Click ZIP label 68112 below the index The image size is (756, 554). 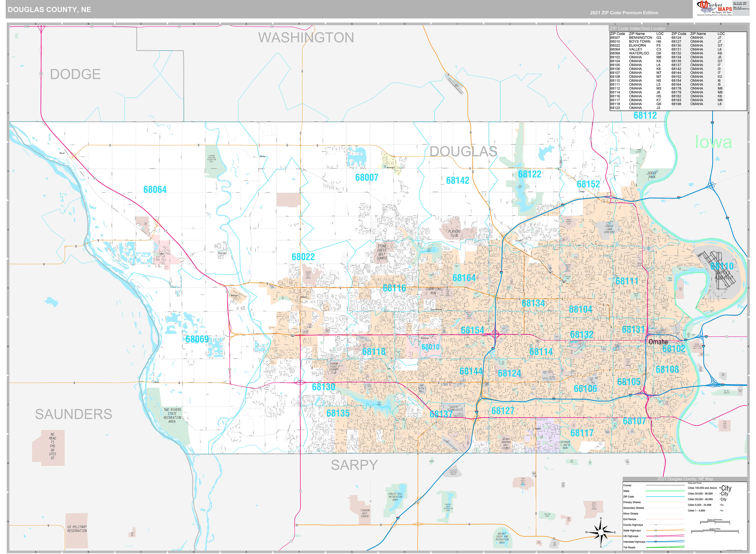645,116
